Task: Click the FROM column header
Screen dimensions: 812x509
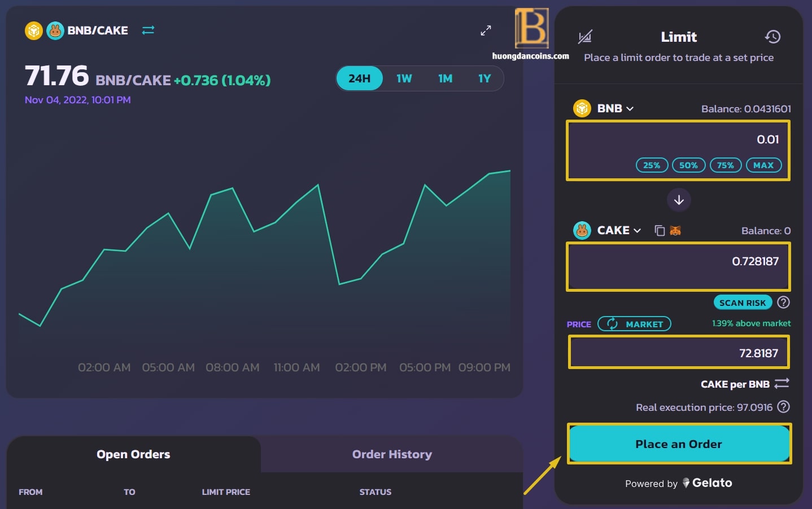Action: coord(30,492)
